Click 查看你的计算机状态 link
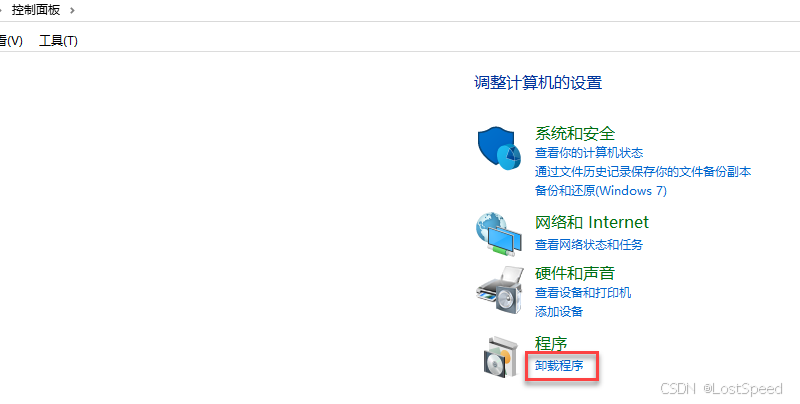This screenshot has height=404, width=800. pyautogui.click(x=589, y=153)
